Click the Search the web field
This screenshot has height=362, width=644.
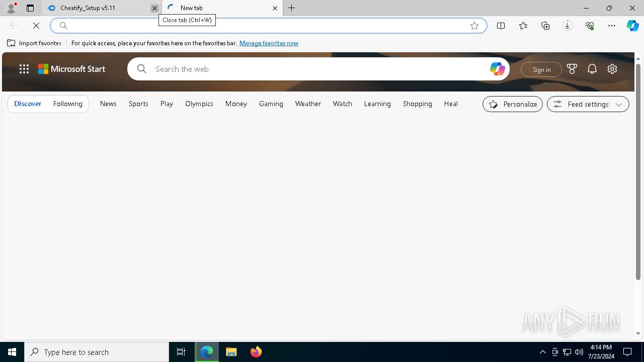(319, 69)
